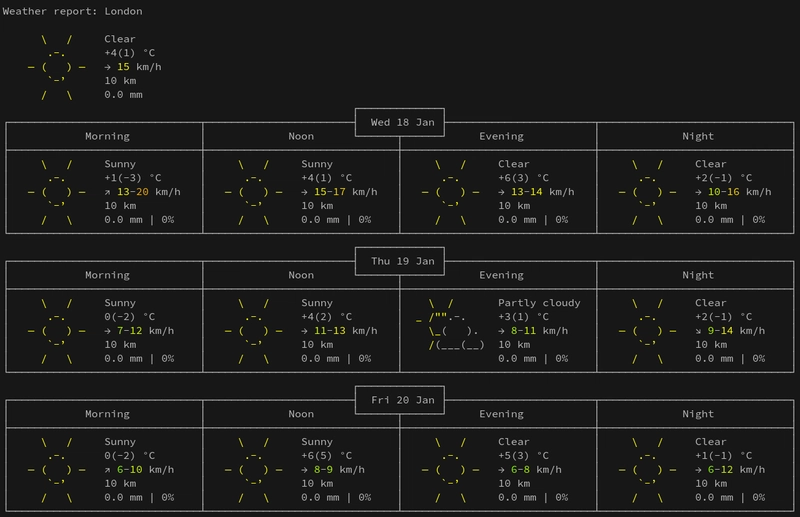Select the Fri 20 Jan date label
This screenshot has height=517, width=800.
[402, 400]
